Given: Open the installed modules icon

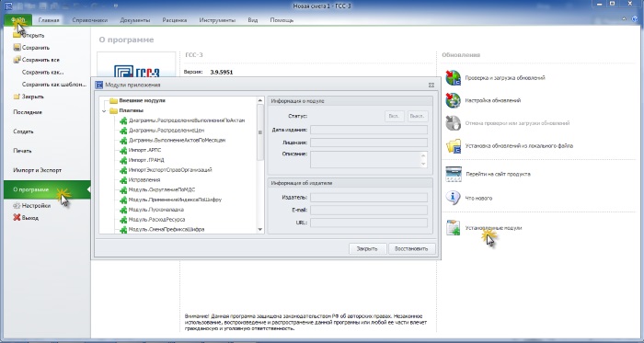Looking at the screenshot, I should coord(454,228).
